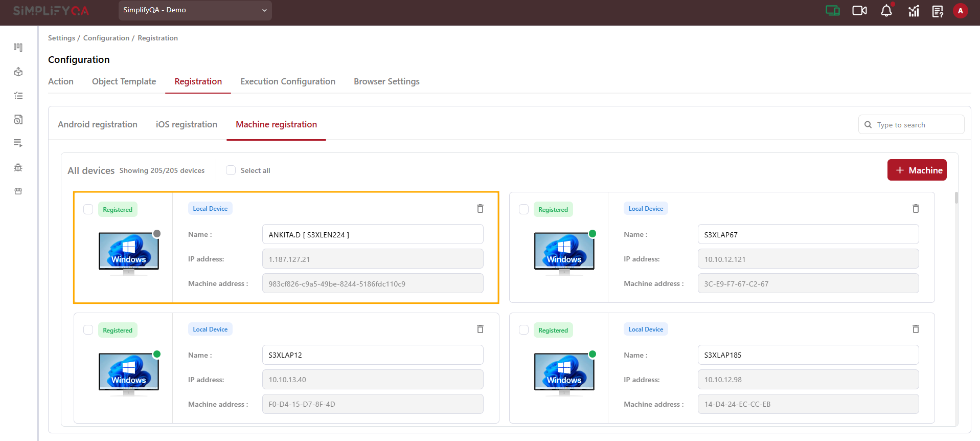The image size is (980, 441).
Task: Open the Execution Configuration tab
Action: pos(288,81)
